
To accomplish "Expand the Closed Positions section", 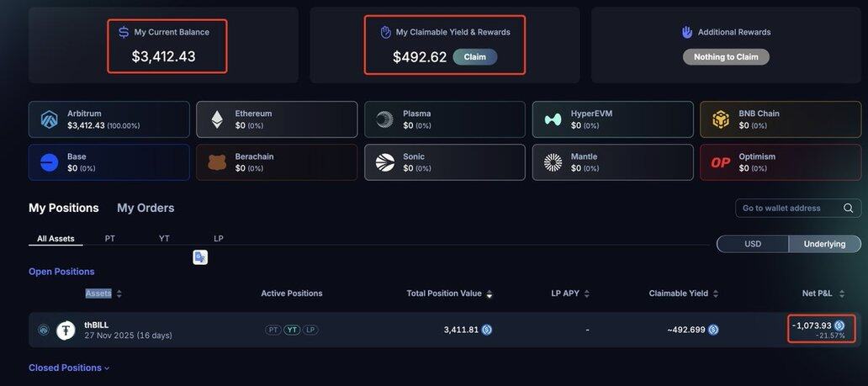I will click(69, 368).
